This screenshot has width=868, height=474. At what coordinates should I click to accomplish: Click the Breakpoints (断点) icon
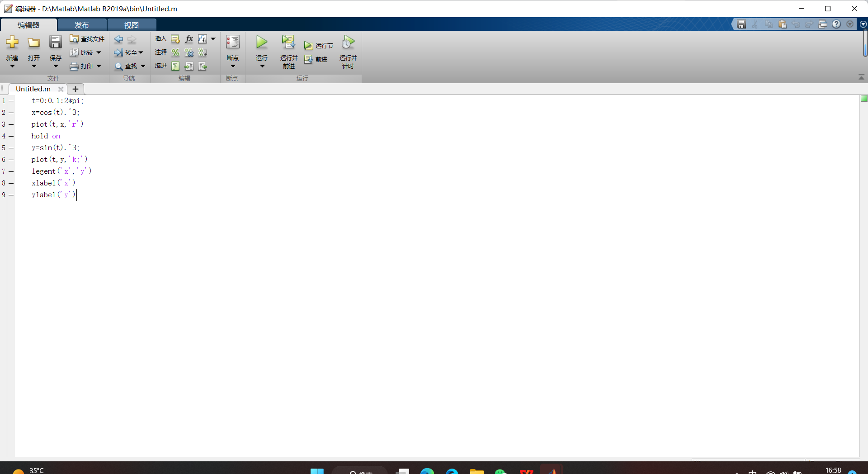click(x=233, y=42)
